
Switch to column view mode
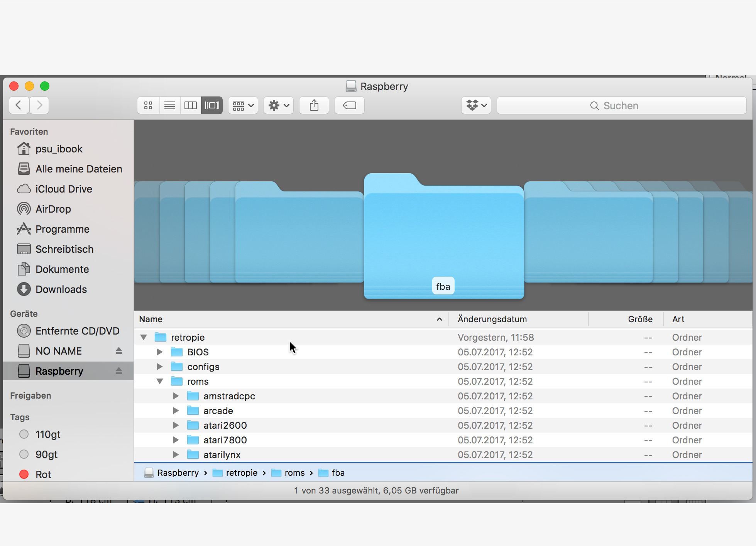[x=191, y=105]
